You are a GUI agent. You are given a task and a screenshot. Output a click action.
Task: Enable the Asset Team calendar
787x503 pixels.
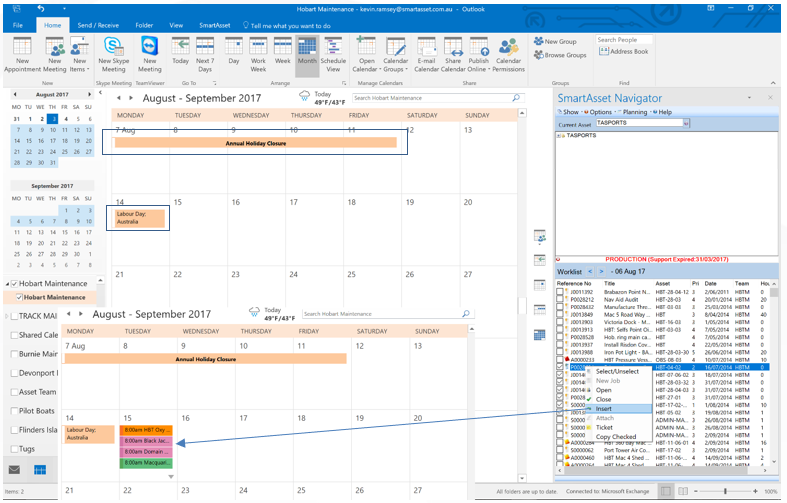click(14, 392)
